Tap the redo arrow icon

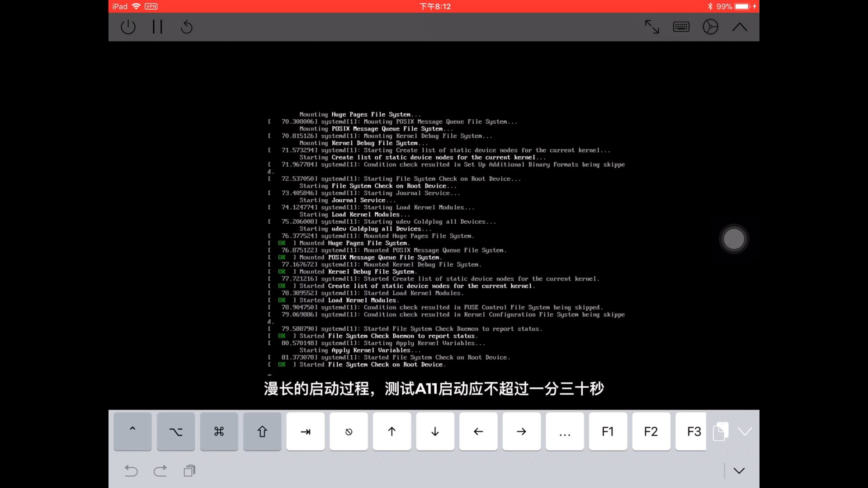160,471
